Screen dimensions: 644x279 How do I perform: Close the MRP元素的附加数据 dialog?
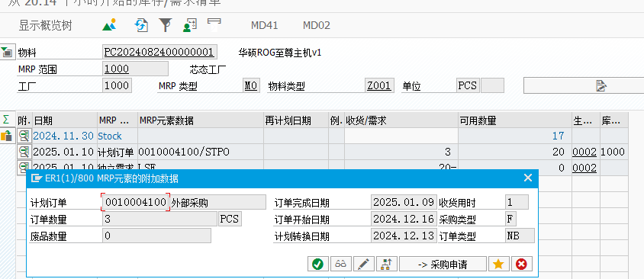click(528, 178)
